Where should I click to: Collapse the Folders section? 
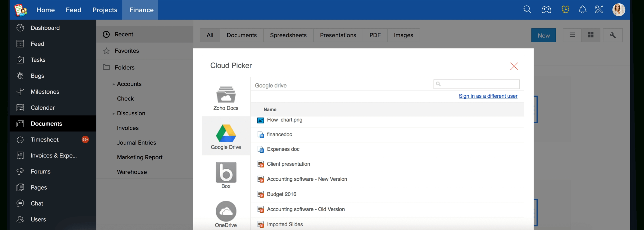tap(106, 67)
